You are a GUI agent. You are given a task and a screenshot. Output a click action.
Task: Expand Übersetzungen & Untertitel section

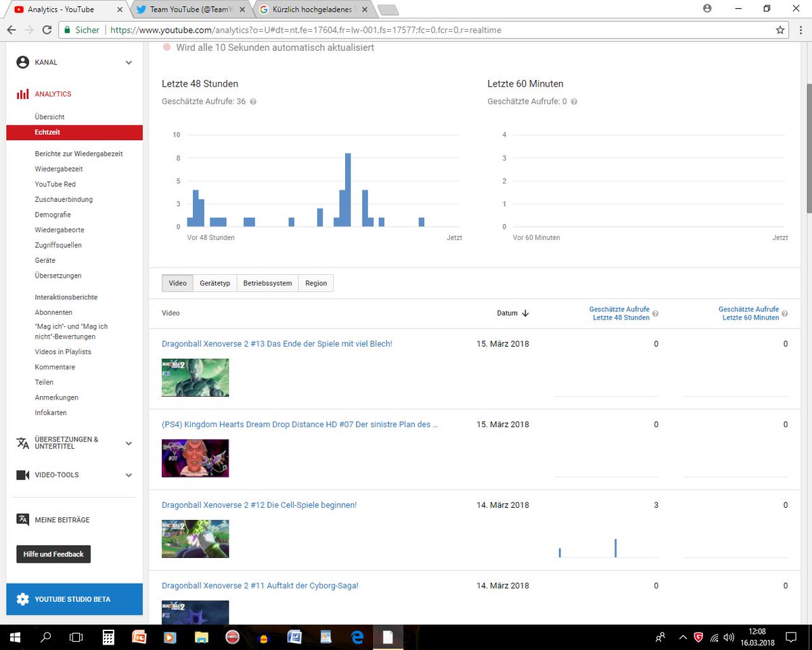coord(129,443)
